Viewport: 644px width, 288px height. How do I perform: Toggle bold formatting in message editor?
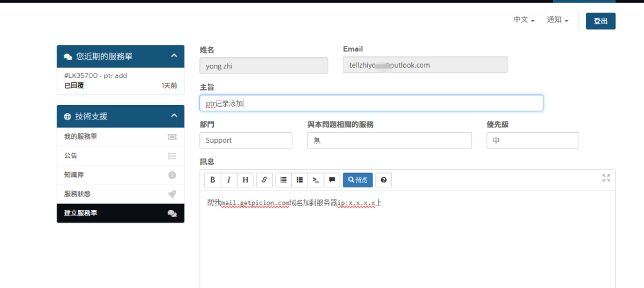pyautogui.click(x=212, y=180)
